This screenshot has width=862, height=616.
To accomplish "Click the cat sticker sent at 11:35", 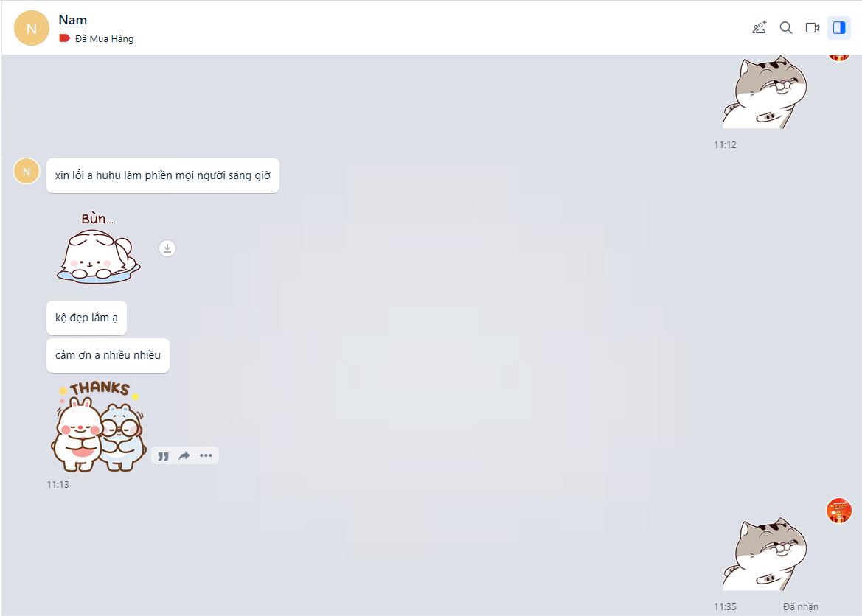I will click(x=765, y=554).
